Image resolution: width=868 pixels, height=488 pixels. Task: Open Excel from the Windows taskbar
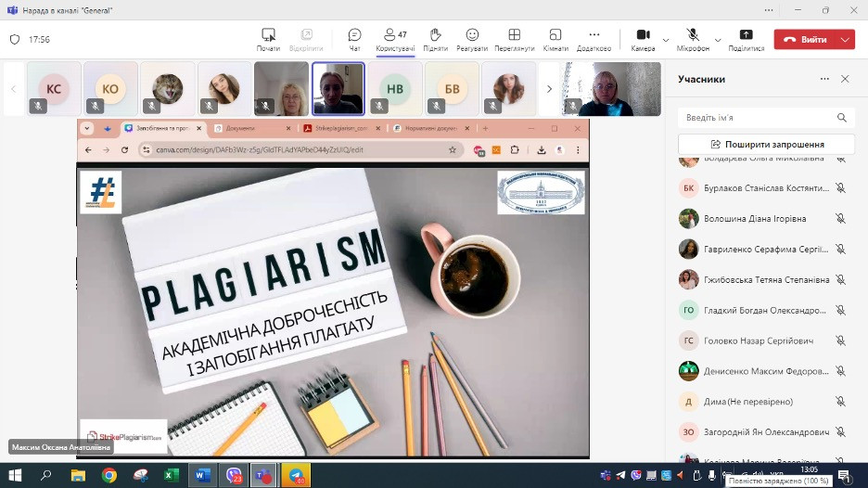coord(171,475)
